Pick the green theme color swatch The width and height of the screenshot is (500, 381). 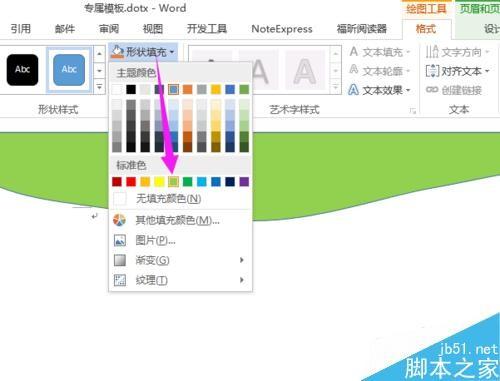tap(244, 89)
